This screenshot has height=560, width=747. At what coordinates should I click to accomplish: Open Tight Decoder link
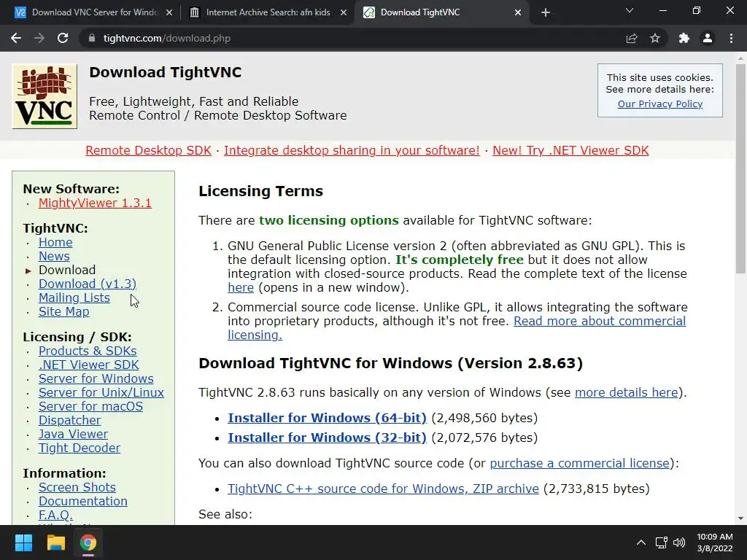point(79,448)
